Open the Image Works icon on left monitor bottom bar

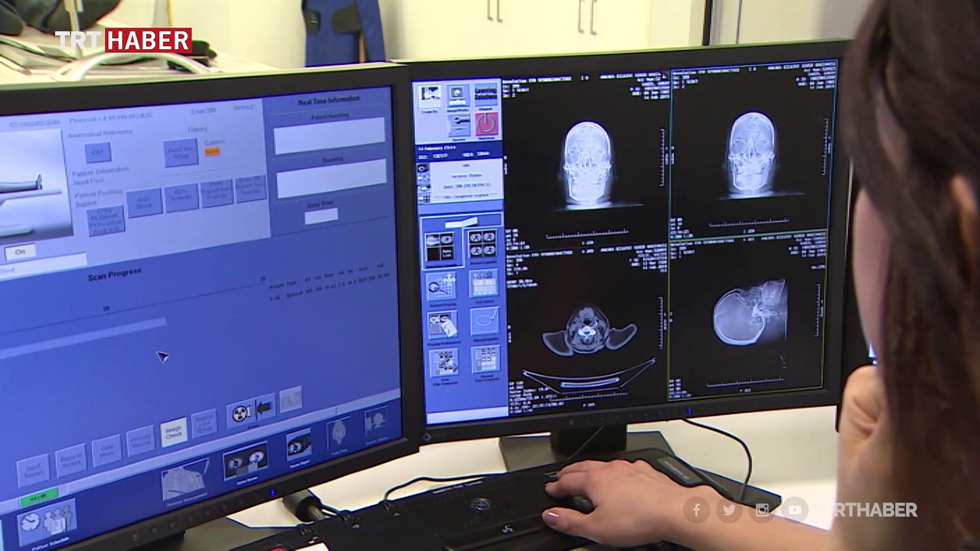pos(299,445)
